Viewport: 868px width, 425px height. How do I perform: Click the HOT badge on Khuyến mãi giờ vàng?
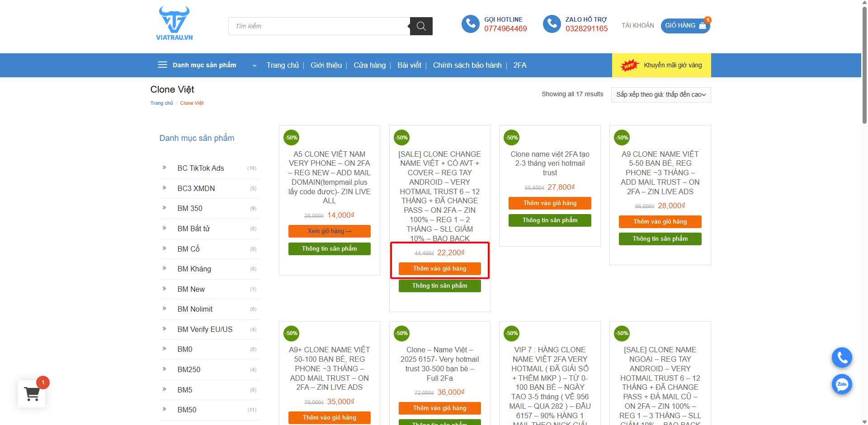coord(629,65)
